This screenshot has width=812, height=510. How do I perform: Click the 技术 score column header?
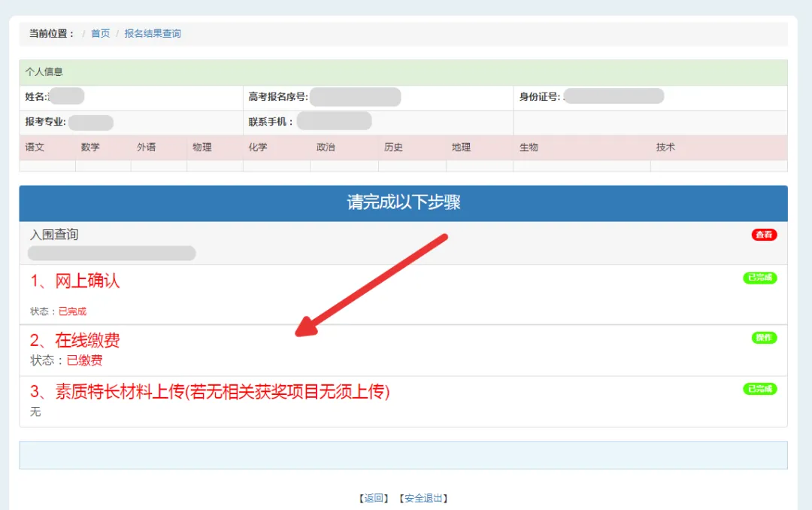pyautogui.click(x=665, y=147)
